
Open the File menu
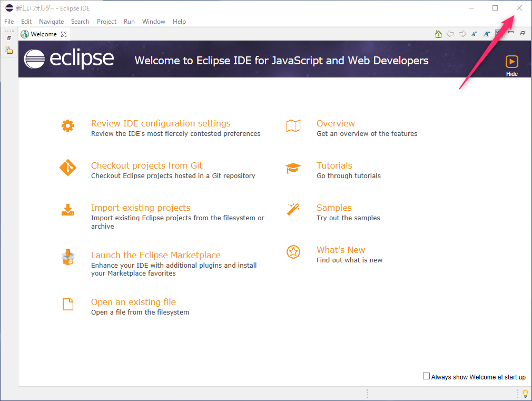click(x=9, y=22)
